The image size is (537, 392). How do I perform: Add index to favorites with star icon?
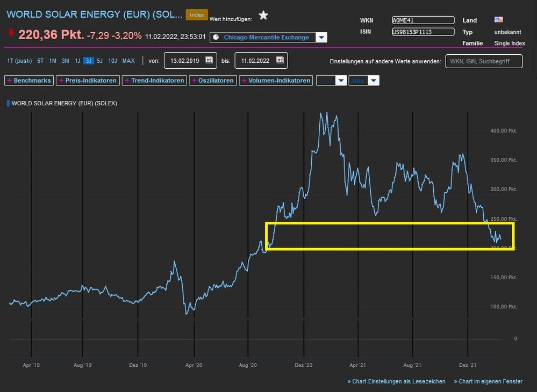tap(263, 15)
